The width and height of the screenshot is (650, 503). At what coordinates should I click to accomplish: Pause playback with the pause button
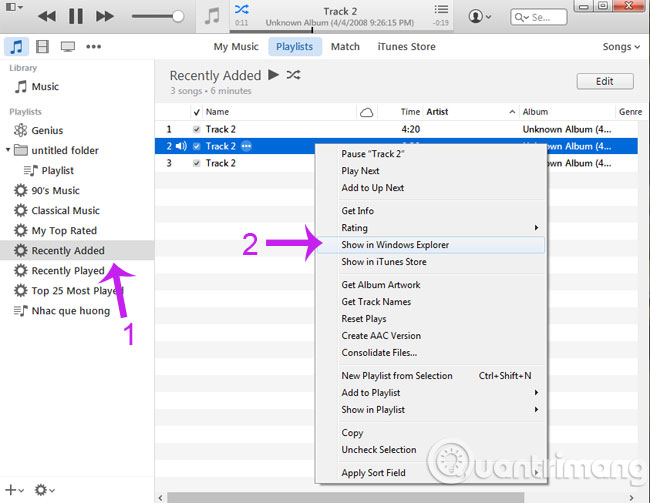point(76,16)
